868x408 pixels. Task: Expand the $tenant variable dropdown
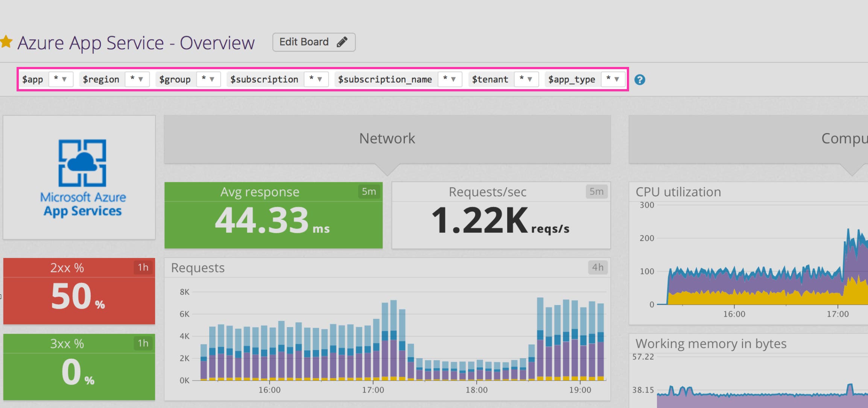point(526,79)
